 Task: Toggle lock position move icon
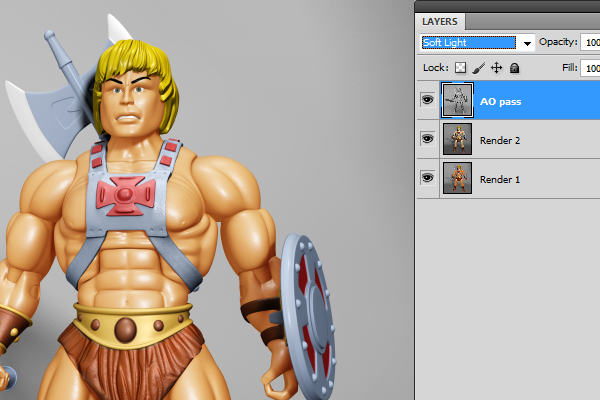[x=496, y=68]
